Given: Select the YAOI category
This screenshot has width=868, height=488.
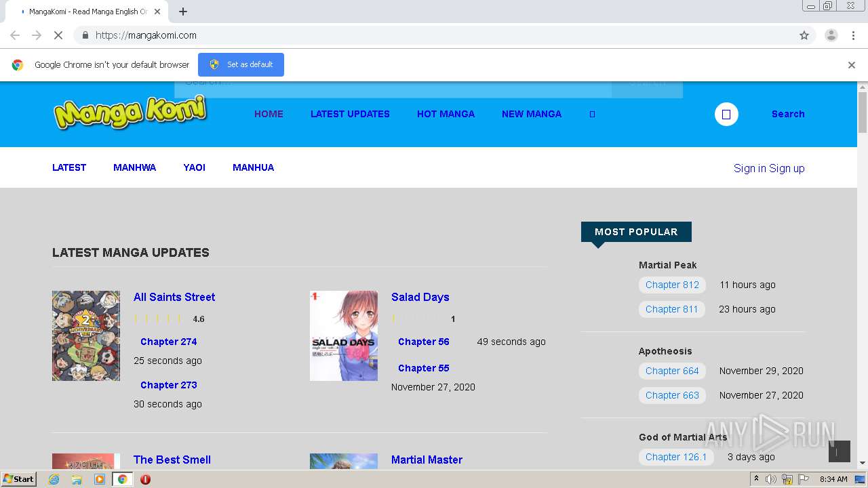Looking at the screenshot, I should point(194,167).
